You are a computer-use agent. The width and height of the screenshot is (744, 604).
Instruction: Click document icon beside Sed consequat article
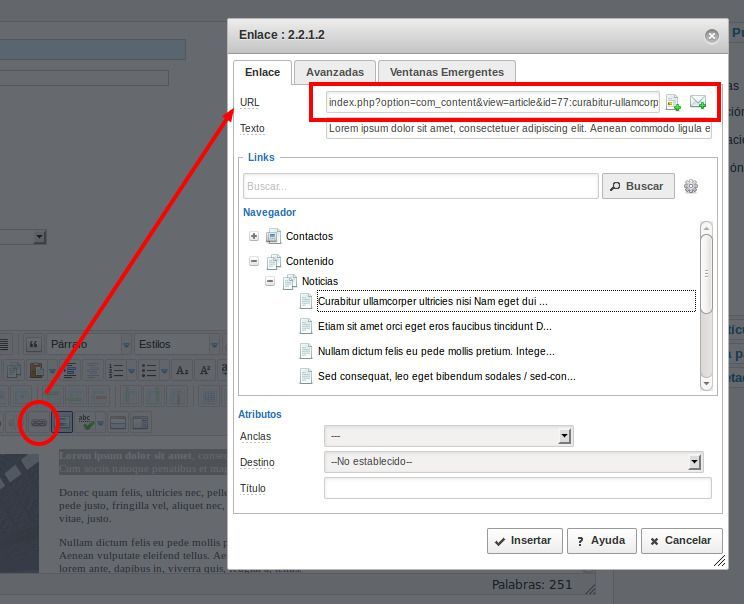coord(306,376)
